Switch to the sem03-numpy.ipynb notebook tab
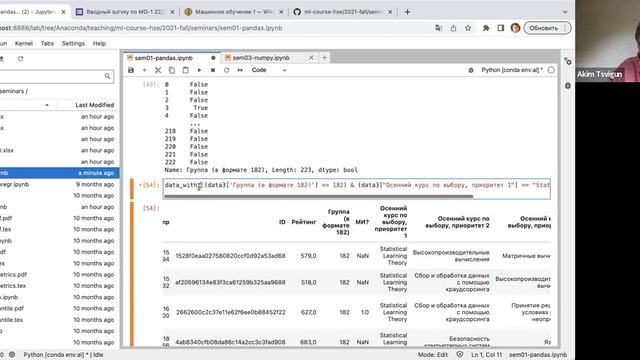The width and height of the screenshot is (640, 360). [269, 58]
